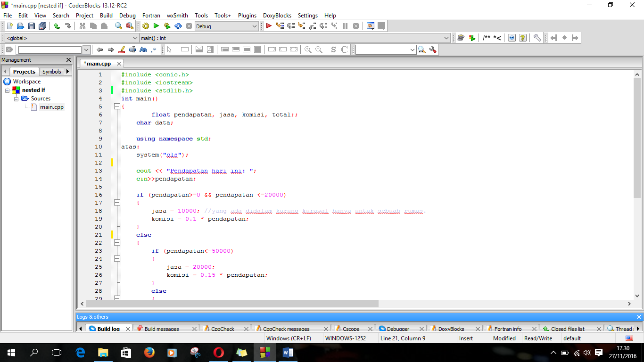Close the *main.cpp editor tab
This screenshot has width=644, height=362.
click(x=119, y=64)
